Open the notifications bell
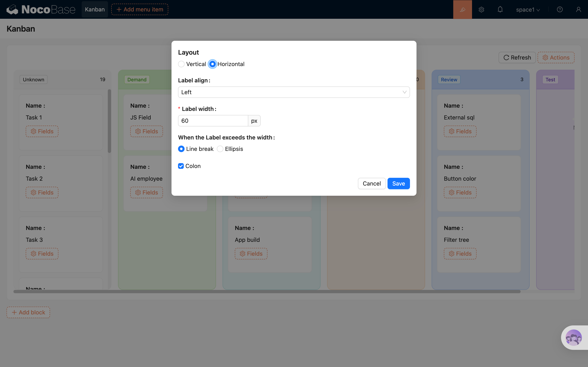Image resolution: width=588 pixels, height=367 pixels. click(x=500, y=9)
